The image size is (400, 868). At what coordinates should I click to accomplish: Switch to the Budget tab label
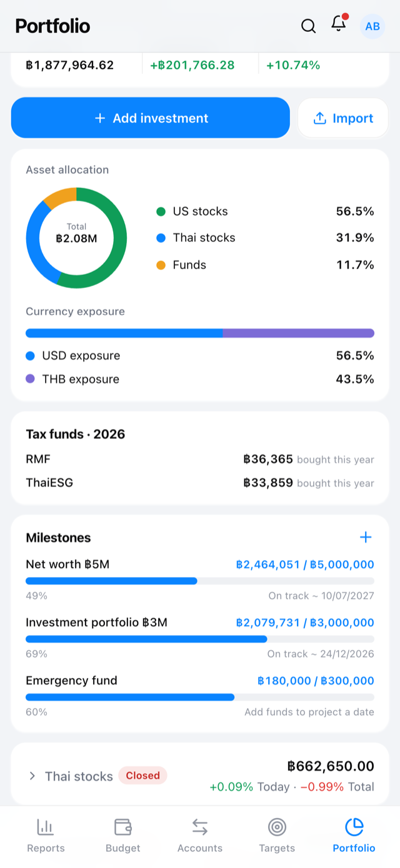click(x=122, y=848)
